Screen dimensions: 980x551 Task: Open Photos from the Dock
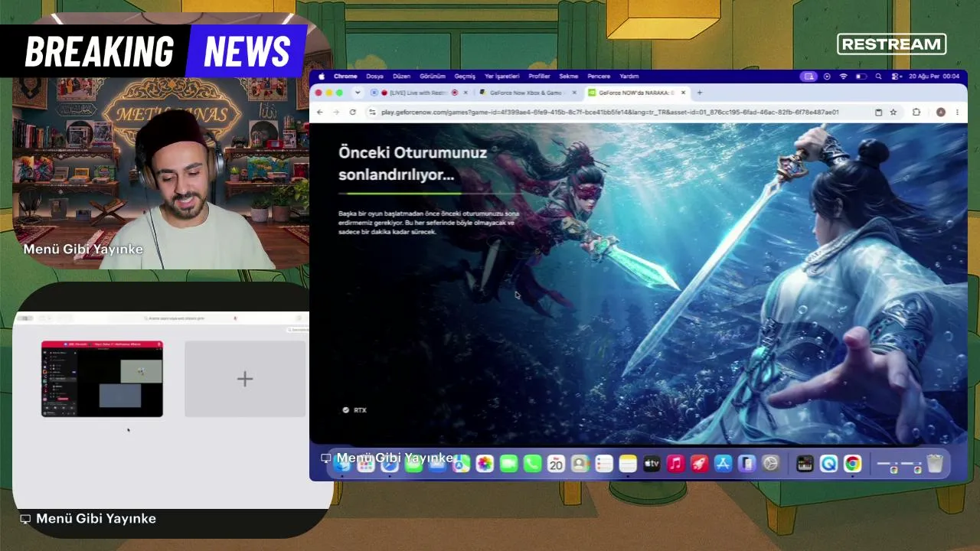point(485,463)
